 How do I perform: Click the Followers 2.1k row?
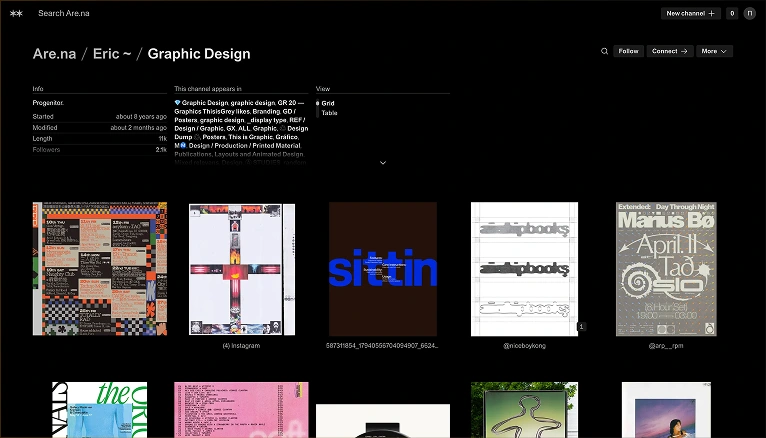click(100, 150)
